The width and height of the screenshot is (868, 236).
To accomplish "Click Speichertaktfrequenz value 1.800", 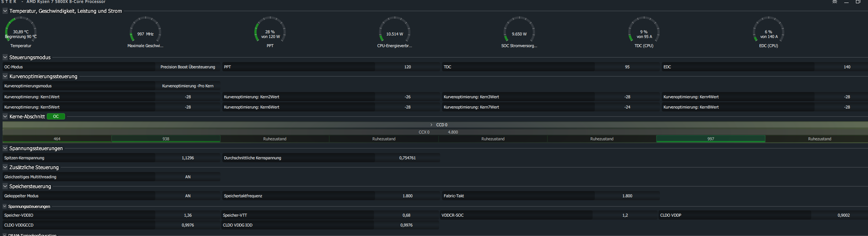I will (x=408, y=196).
